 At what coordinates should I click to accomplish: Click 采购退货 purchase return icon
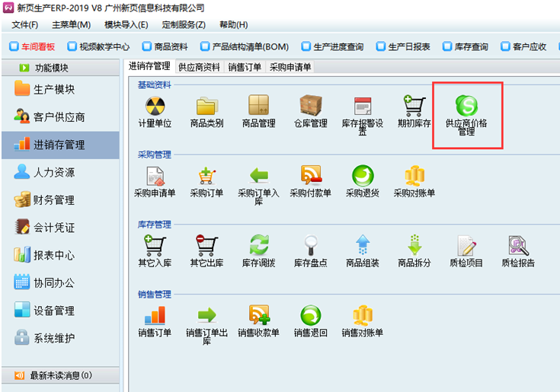click(363, 177)
